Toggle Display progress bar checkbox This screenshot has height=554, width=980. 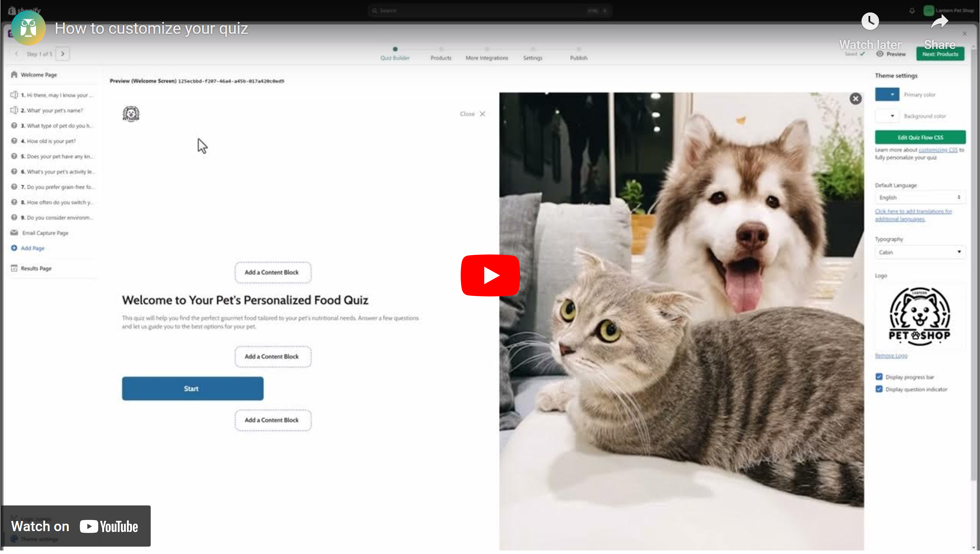(879, 377)
